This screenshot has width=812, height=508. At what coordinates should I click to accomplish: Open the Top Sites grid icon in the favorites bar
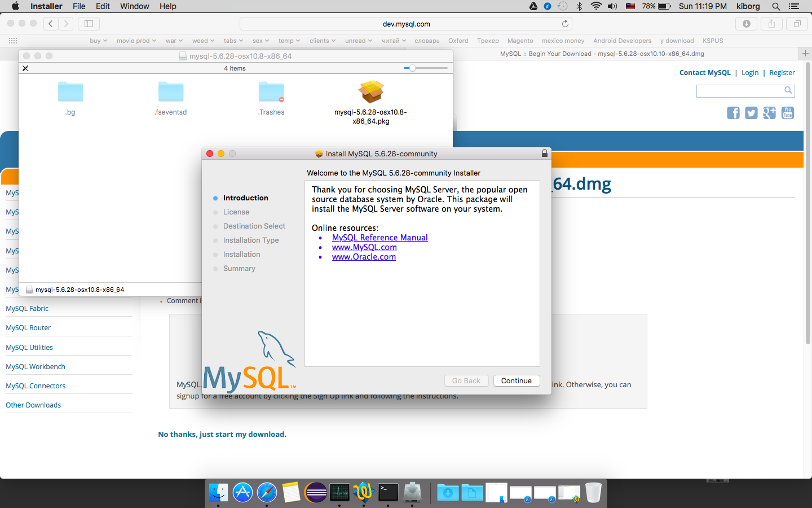(13, 41)
